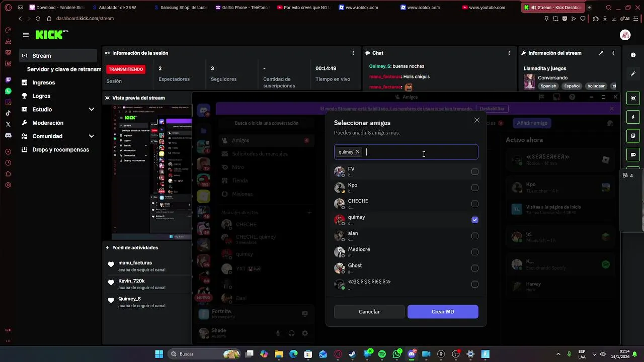This screenshot has height=362, width=644.
Task: Open the Kick hamburger menu
Action: [26, 35]
